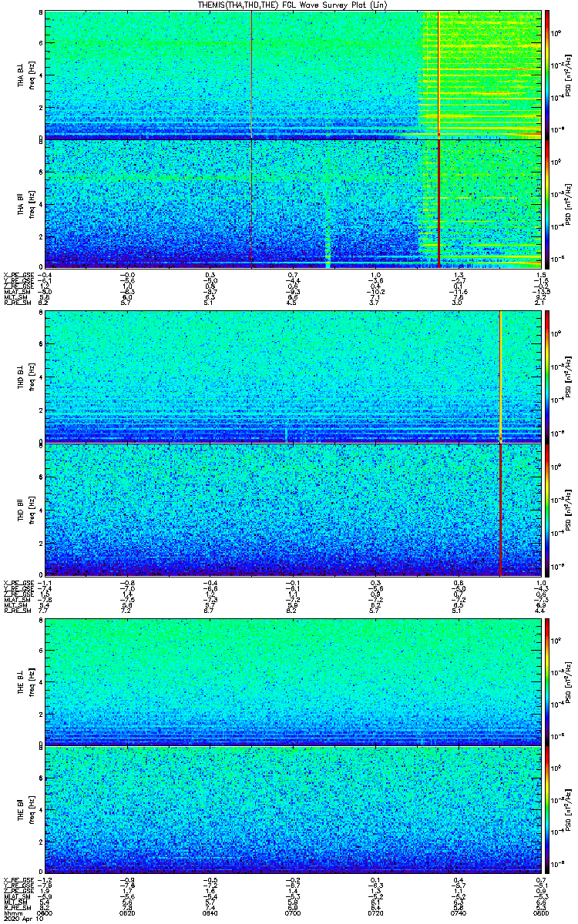Click the dark red vertical spike in THD B-parallel panel
This screenshot has height=924, width=578.
point(500,510)
